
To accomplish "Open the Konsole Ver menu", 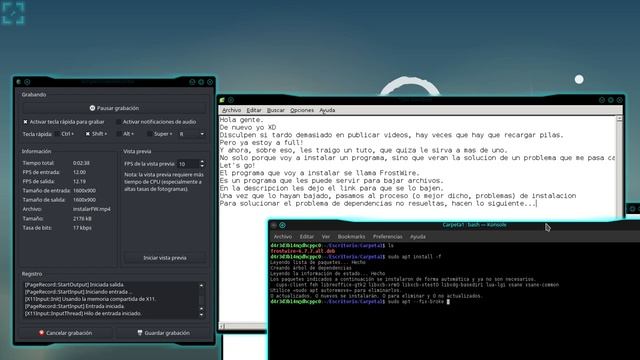I will point(326,237).
